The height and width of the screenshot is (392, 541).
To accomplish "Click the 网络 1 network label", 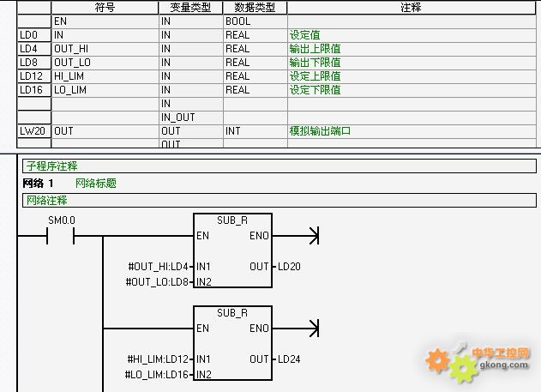I will [x=38, y=184].
